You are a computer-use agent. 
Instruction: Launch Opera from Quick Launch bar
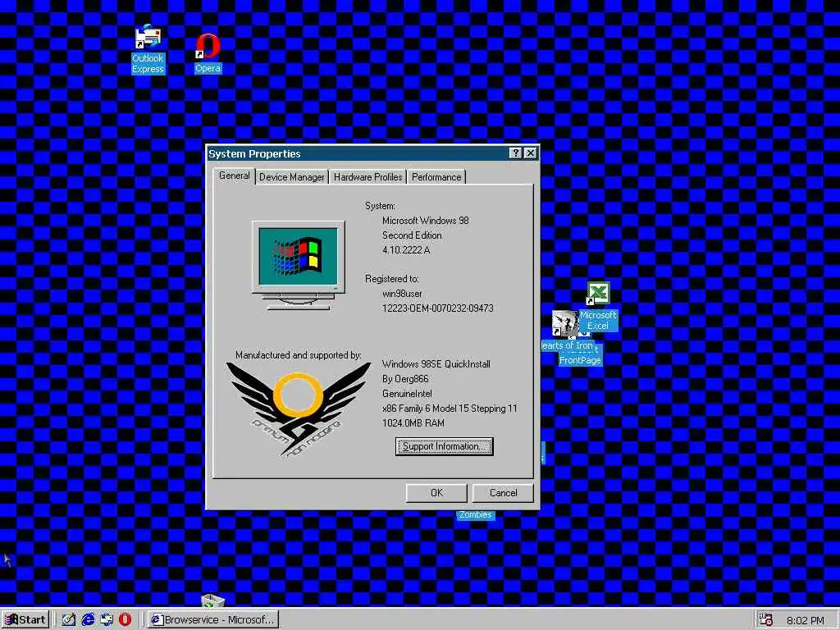tap(125, 620)
